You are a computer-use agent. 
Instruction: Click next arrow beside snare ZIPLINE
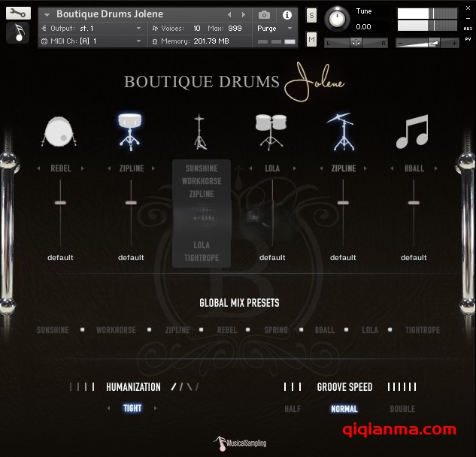click(153, 168)
